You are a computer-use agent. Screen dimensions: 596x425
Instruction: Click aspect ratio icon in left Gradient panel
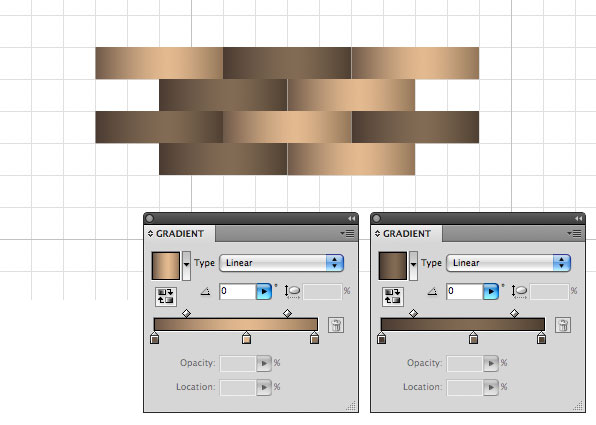coord(292,292)
